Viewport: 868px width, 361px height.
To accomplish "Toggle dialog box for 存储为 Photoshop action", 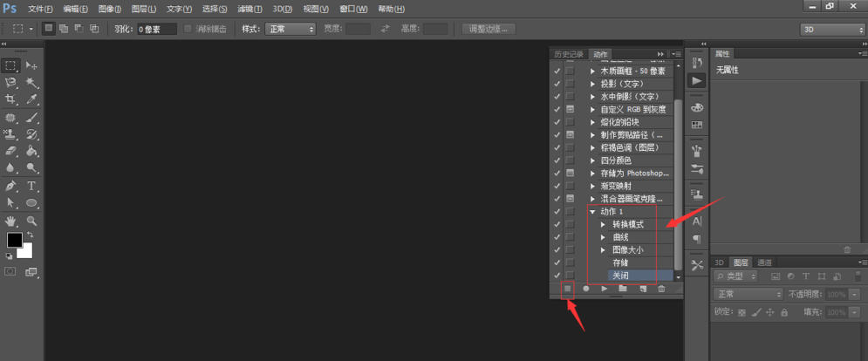I will tap(570, 174).
